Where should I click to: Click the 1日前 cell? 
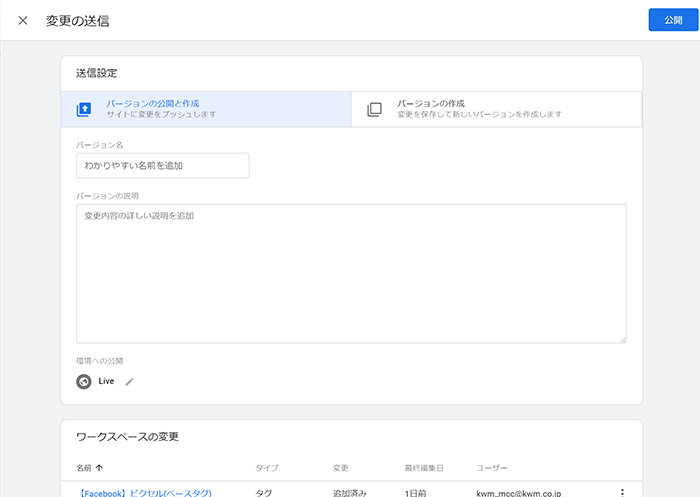[x=415, y=493]
